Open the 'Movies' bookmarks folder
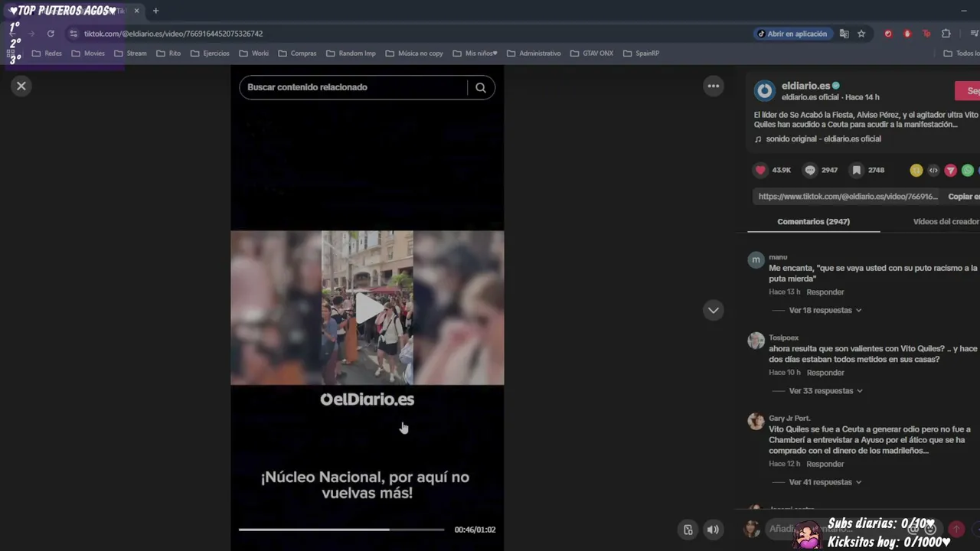Screen dimensions: 980x551 88,54
